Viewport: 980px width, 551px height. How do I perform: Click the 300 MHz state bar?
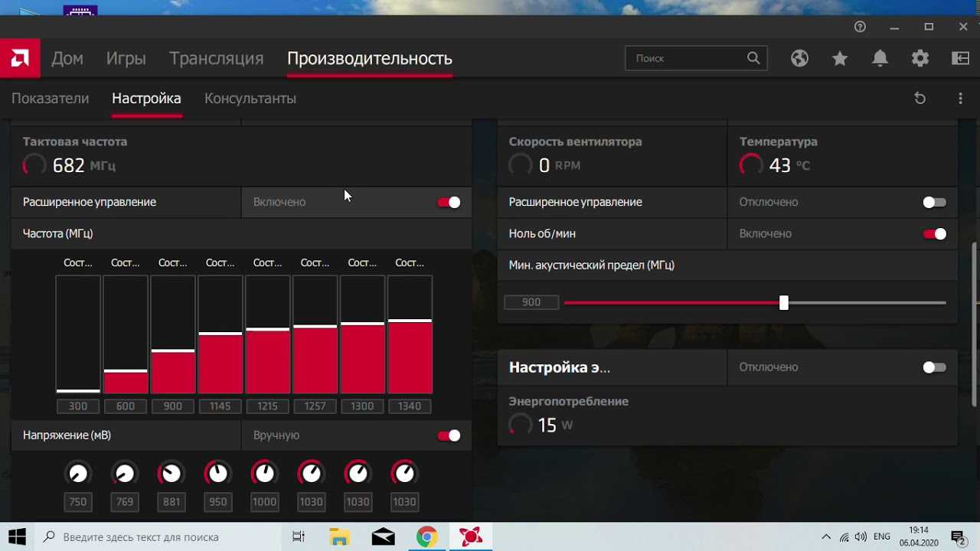coord(78,334)
